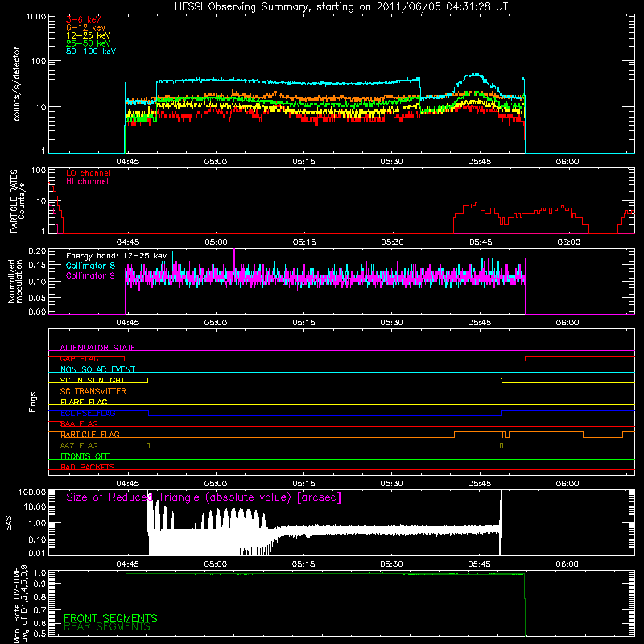Click the SAA_FLAG label

[x=79, y=423]
